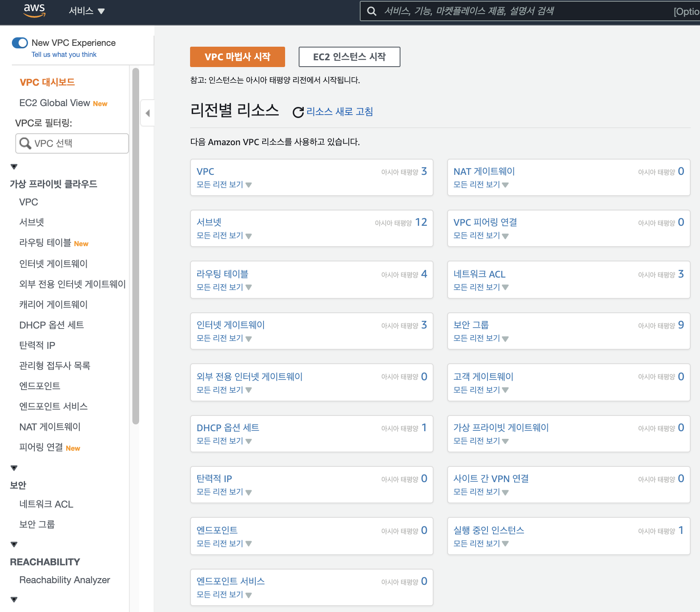This screenshot has height=612, width=700.
Task: Click 리소스 새로 고침 link
Action: pos(339,112)
